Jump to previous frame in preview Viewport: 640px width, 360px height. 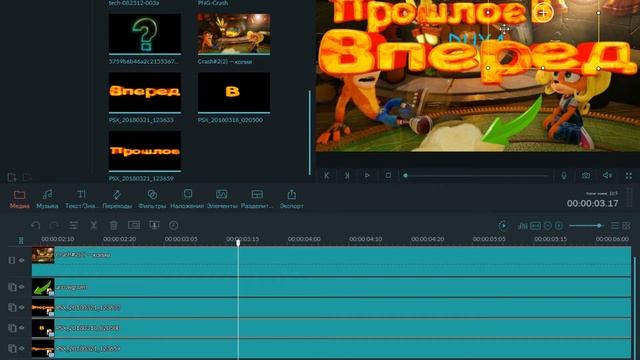(327, 176)
